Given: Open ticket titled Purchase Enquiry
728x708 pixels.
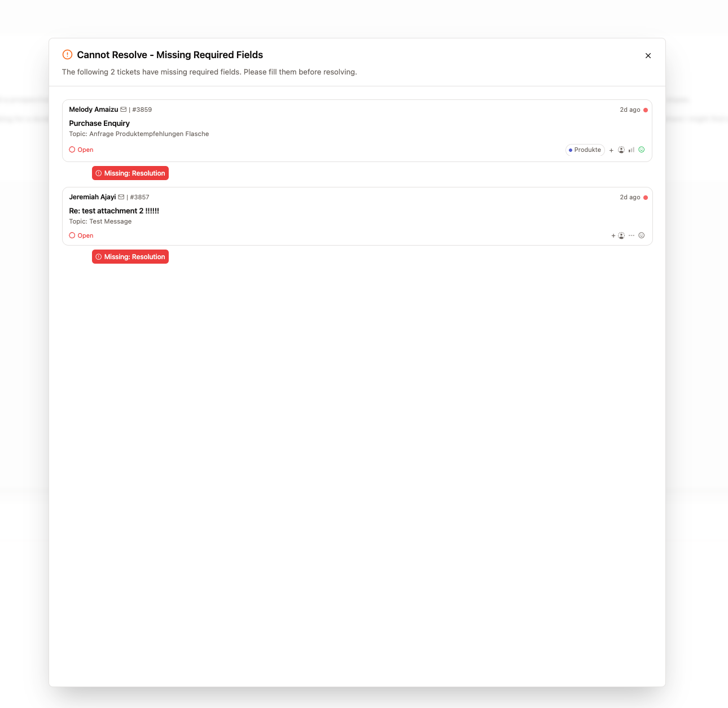Looking at the screenshot, I should (x=99, y=123).
